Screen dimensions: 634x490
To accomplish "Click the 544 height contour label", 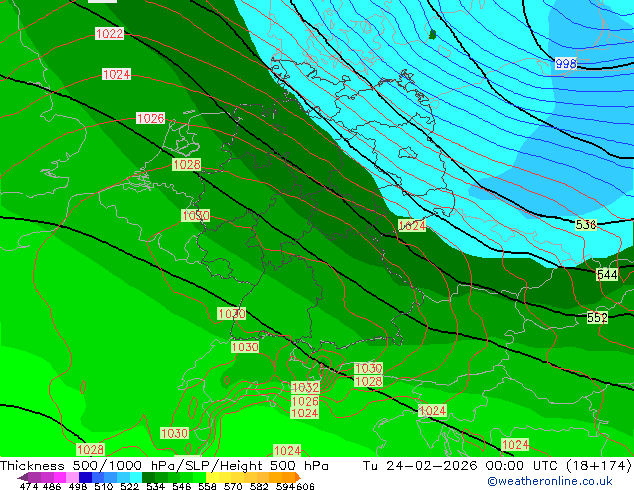I will click(x=607, y=275).
